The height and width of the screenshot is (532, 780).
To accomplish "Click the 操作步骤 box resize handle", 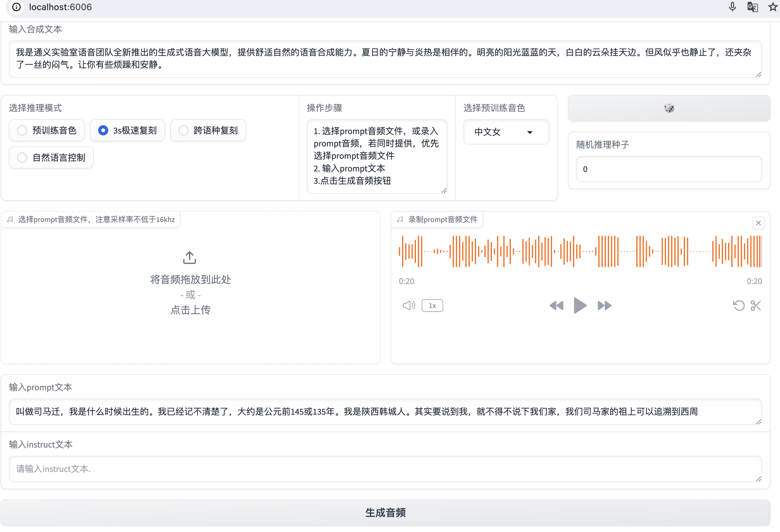I will pos(444,190).
